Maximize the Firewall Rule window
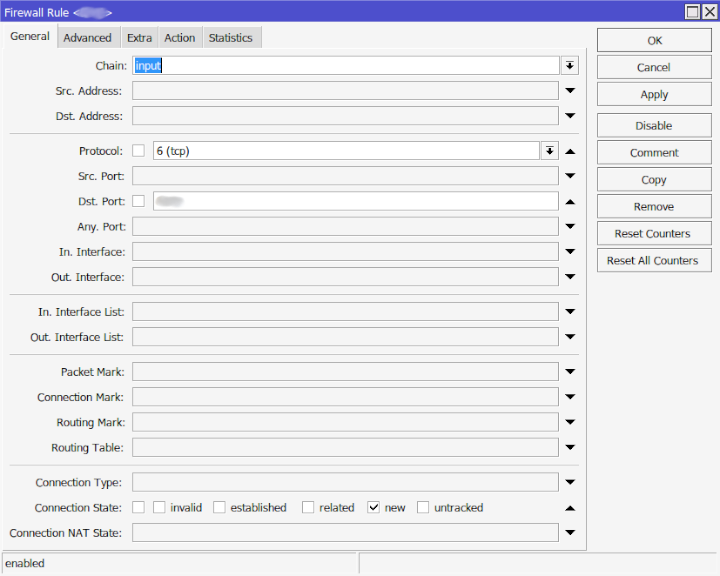720x576 pixels. pyautogui.click(x=693, y=12)
